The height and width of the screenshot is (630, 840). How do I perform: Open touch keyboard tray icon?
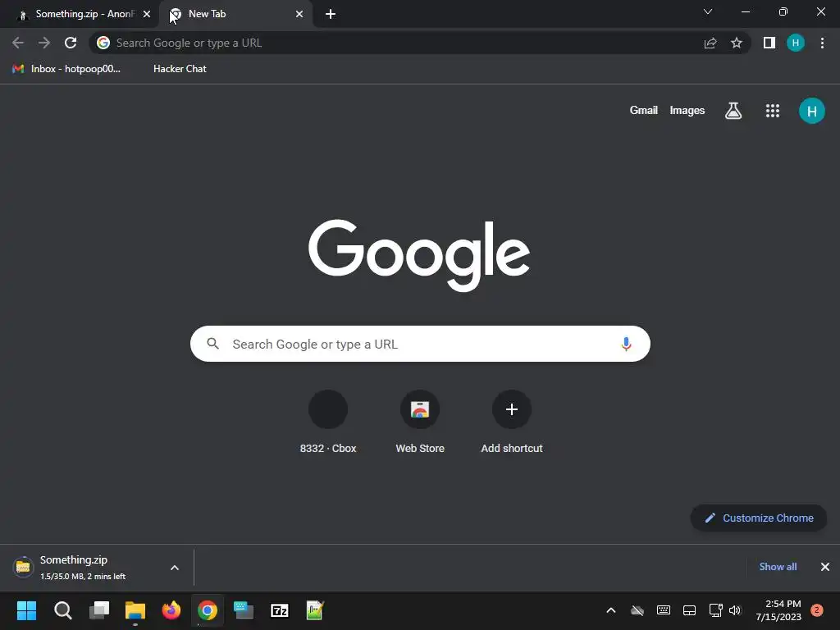663,610
